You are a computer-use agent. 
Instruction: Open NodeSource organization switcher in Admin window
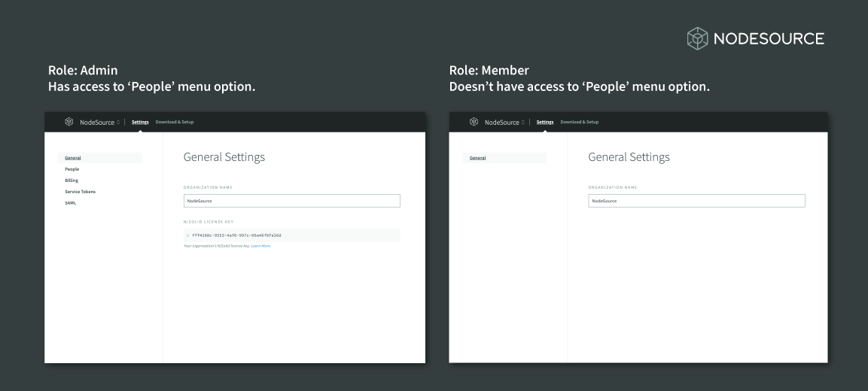point(99,123)
